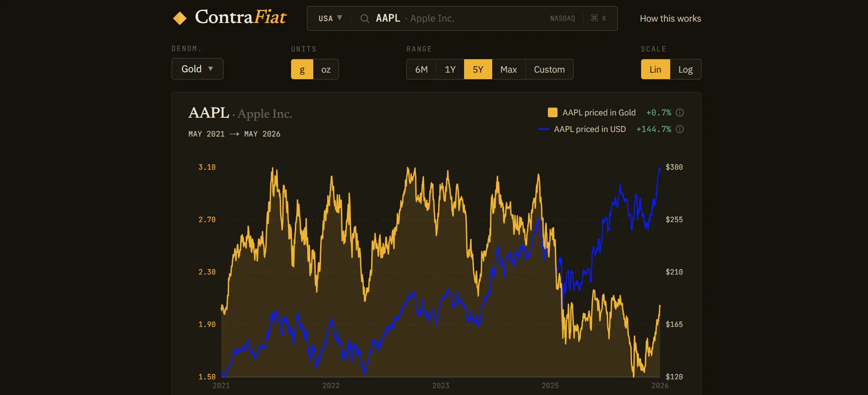
Task: Set range to 6M
Action: coord(421,69)
